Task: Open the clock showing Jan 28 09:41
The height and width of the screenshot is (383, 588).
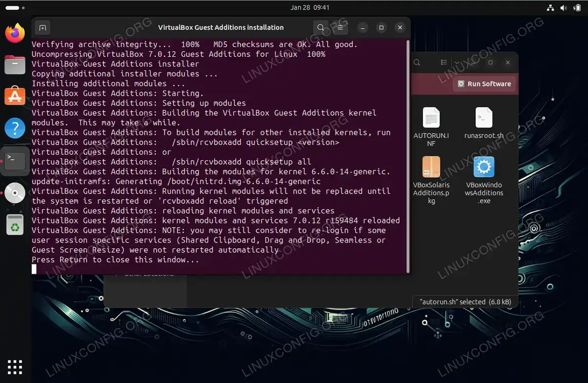Action: [310, 7]
